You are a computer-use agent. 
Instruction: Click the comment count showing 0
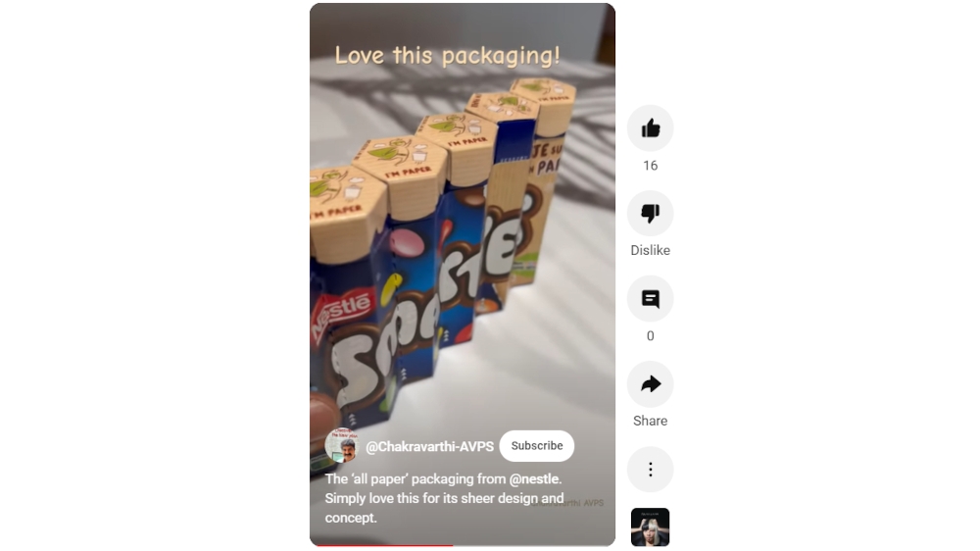pos(650,336)
